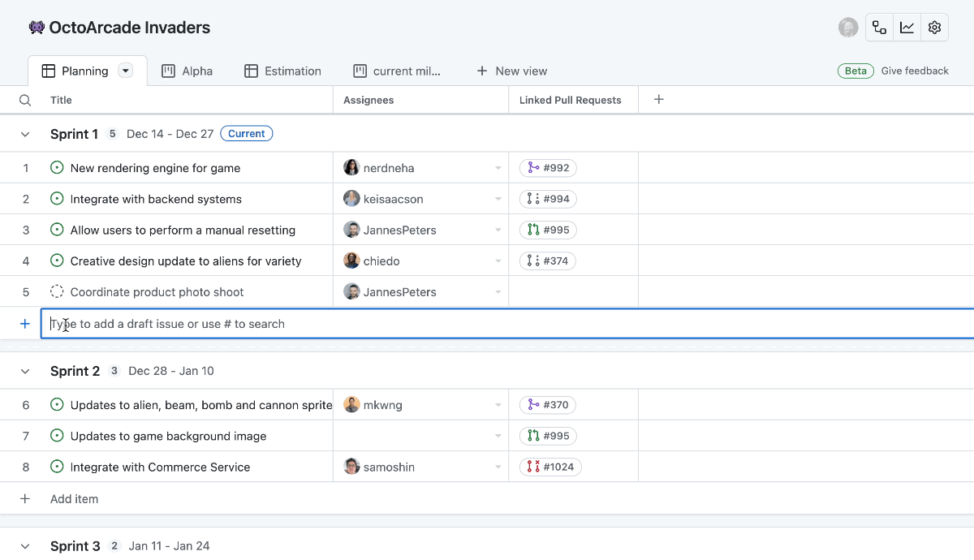974x560 pixels.
Task: Click the draft issue icon for Coordinate product photo shoot
Action: tap(56, 291)
